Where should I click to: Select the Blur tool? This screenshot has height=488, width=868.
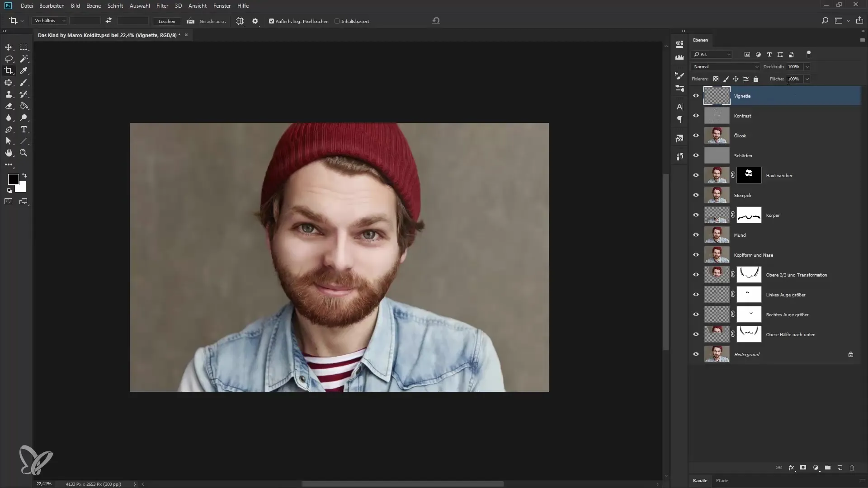(x=9, y=117)
